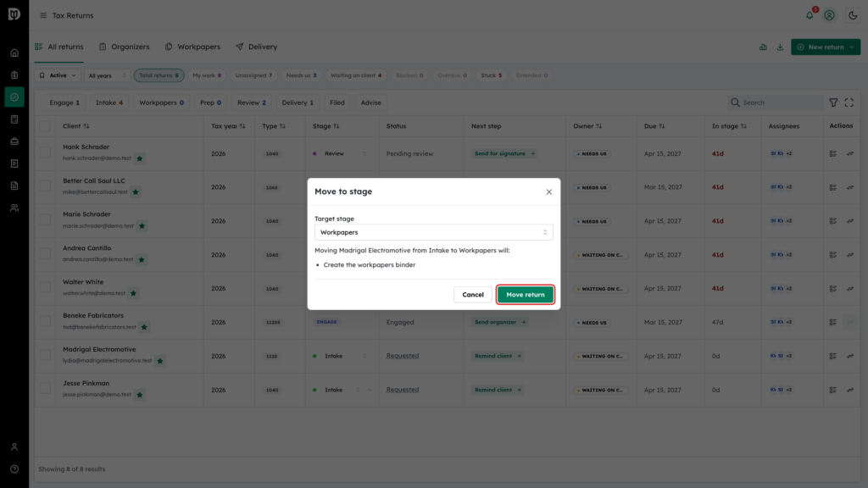Check the Walter White row checkbox

pos(45,287)
